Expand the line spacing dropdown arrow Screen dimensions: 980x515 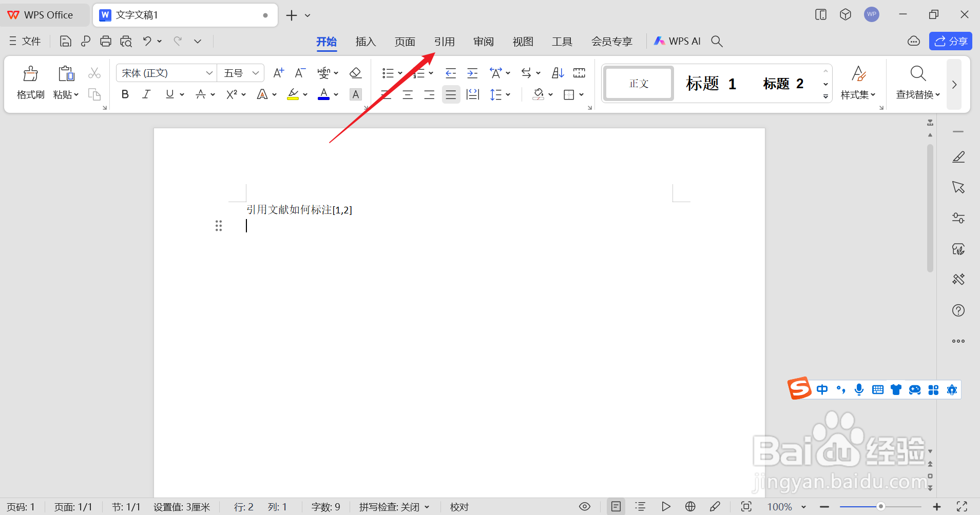pyautogui.click(x=508, y=94)
